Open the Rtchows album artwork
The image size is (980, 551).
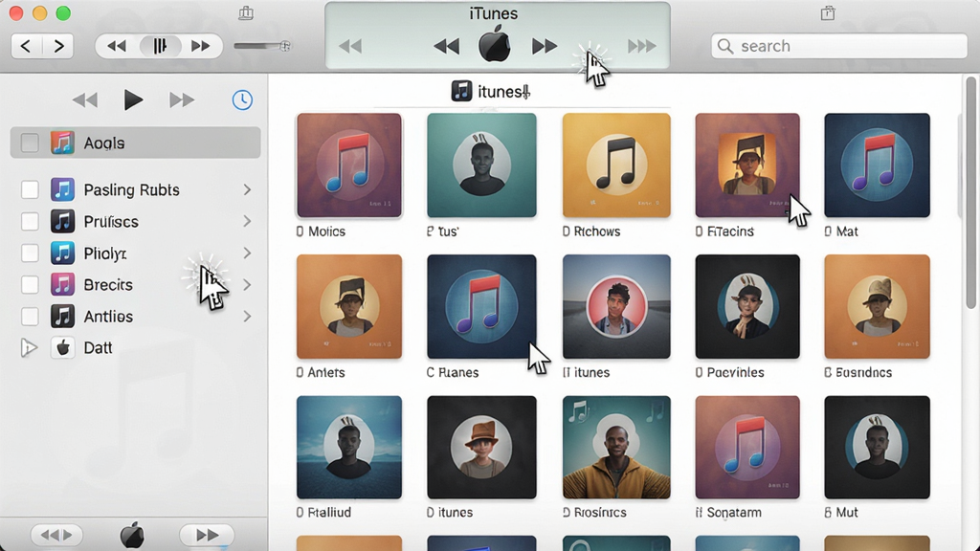click(x=616, y=165)
